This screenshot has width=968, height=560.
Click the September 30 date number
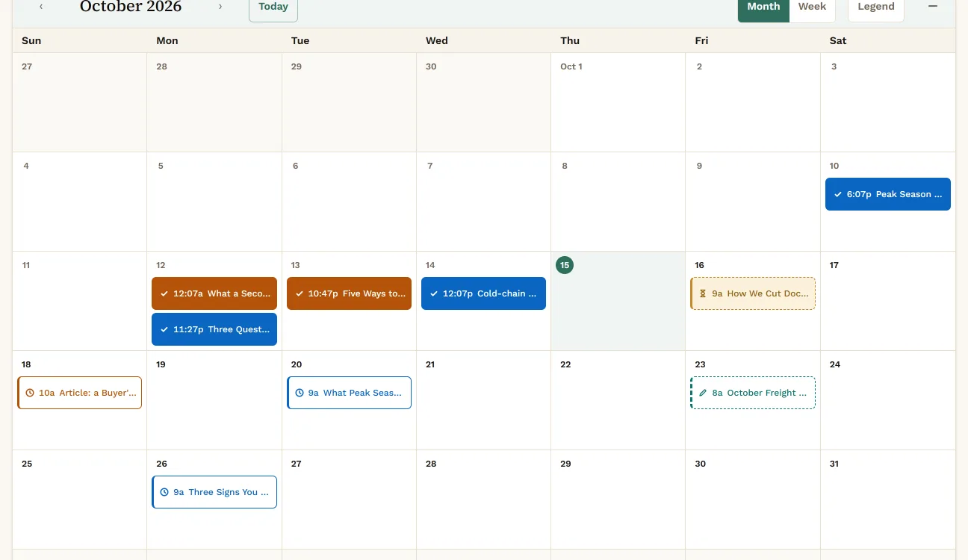pos(431,66)
